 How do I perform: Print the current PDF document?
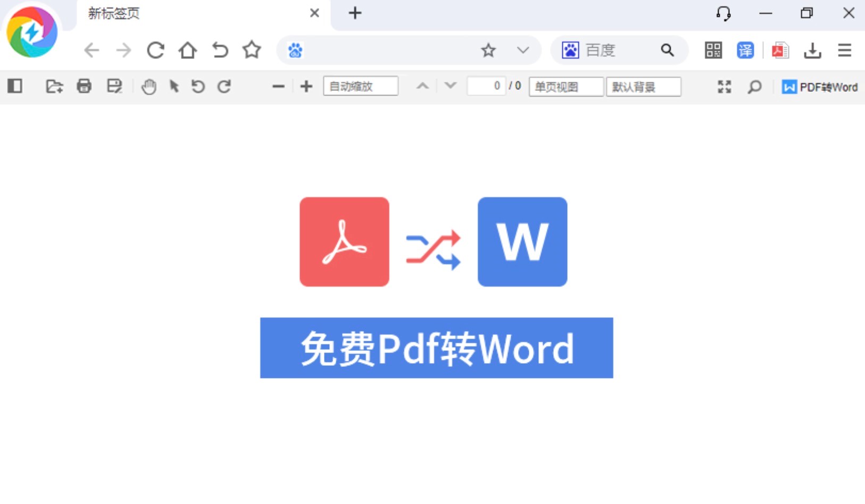click(x=84, y=86)
